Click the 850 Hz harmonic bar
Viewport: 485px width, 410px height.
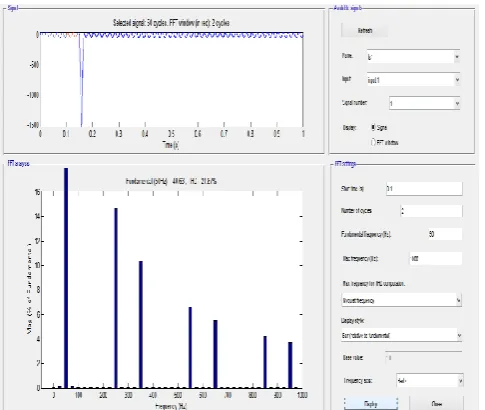point(265,362)
